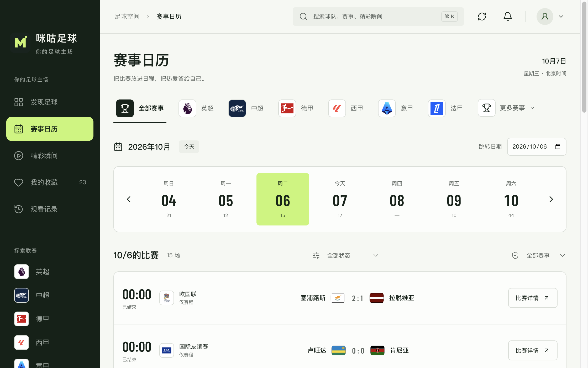Select the 西甲 LaLiga tab icon
The image size is (588, 368).
coord(337,108)
